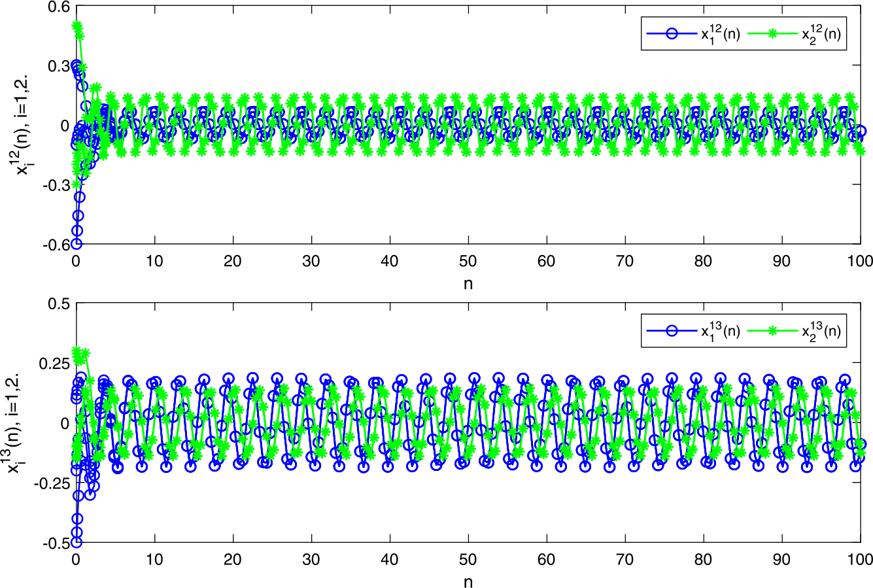
Task: Click x-axis tick 10 of the top plot
Action: [154, 261]
